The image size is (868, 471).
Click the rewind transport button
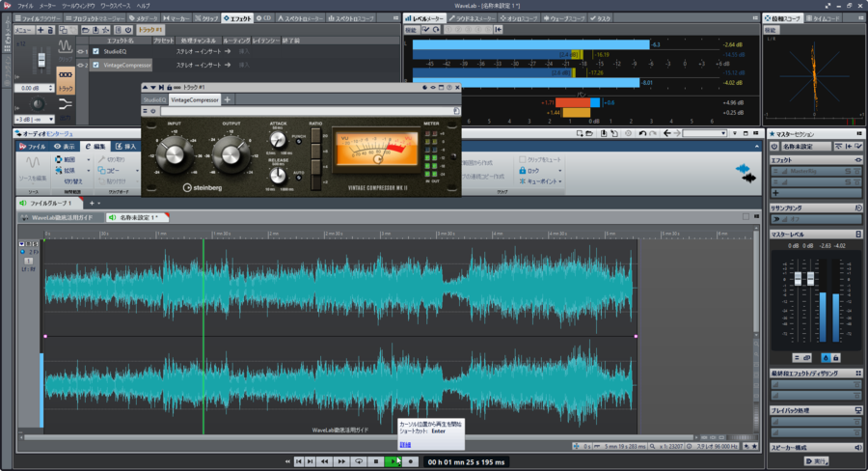324,461
